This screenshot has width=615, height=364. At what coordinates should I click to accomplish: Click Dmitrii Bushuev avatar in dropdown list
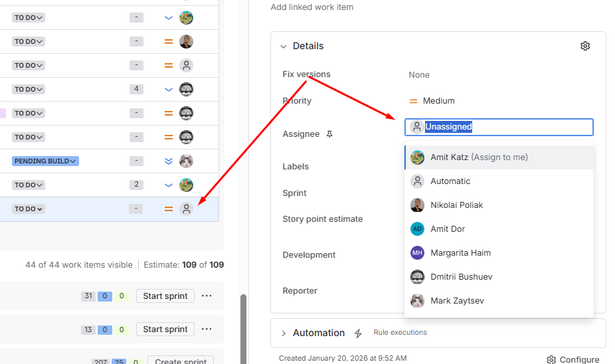click(417, 277)
